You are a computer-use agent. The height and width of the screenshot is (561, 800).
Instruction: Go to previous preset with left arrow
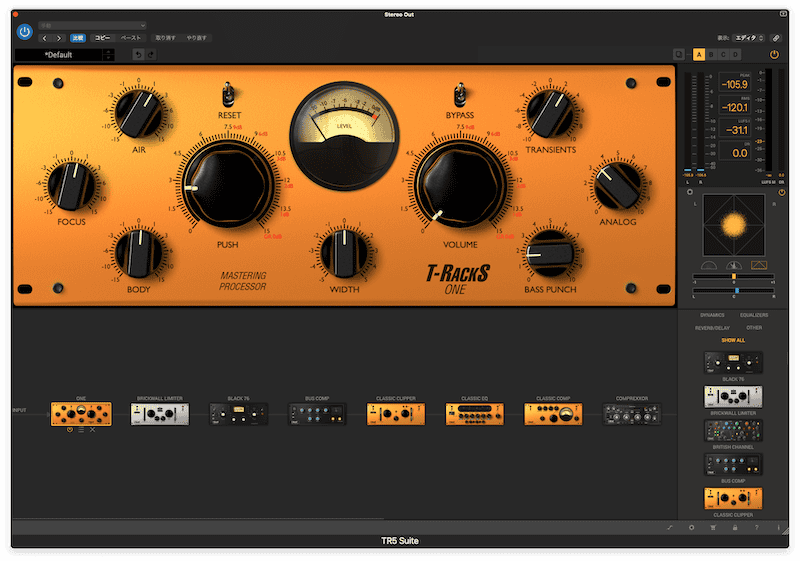[45, 38]
